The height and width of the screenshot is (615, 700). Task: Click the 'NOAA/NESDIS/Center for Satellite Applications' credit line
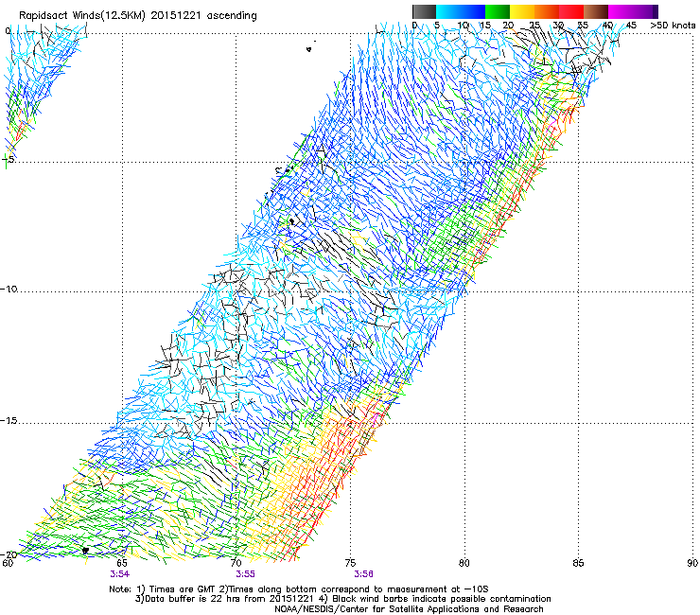tap(409, 609)
